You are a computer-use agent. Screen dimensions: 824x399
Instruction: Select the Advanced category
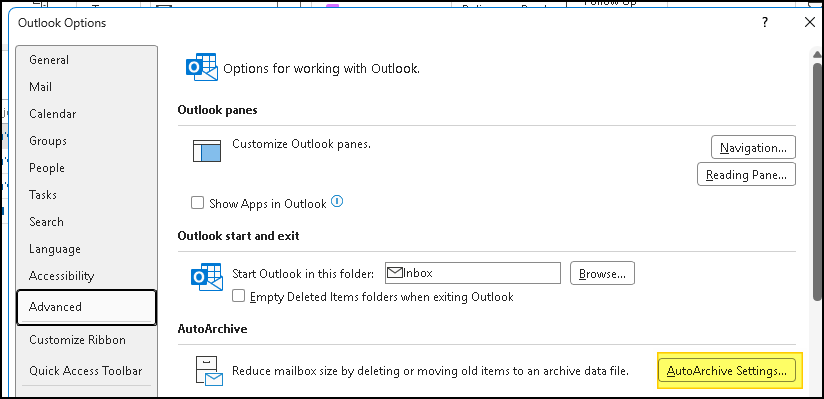(86, 307)
